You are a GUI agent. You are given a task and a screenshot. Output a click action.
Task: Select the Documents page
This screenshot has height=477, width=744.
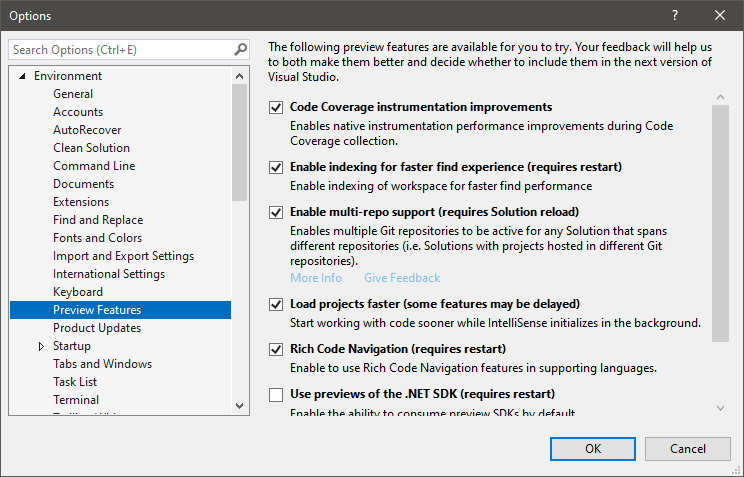pos(84,184)
